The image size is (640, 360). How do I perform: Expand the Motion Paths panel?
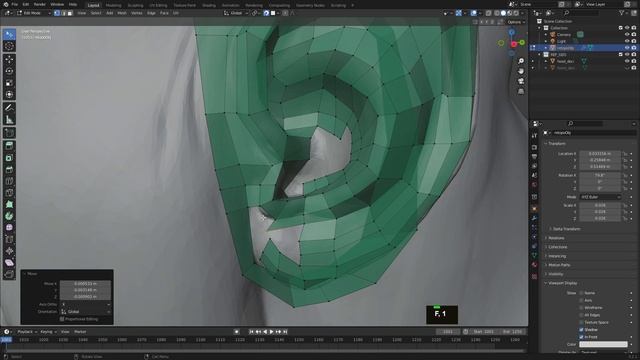tap(558, 265)
